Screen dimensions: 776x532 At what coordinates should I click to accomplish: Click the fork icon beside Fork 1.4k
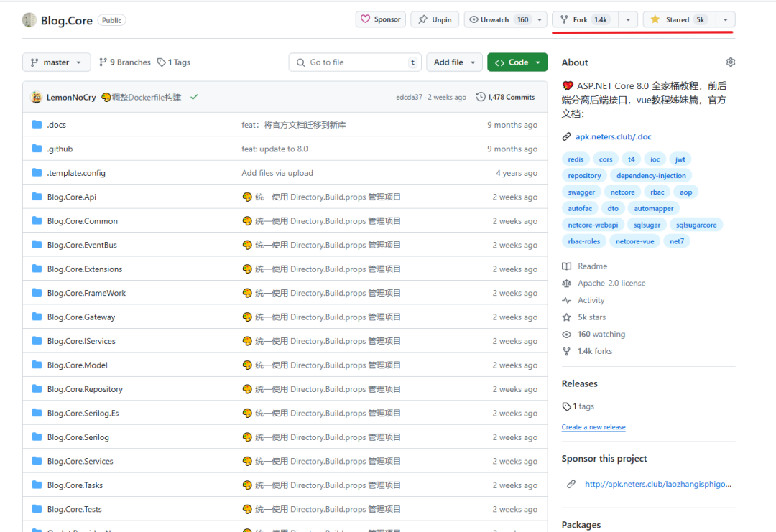coord(564,20)
